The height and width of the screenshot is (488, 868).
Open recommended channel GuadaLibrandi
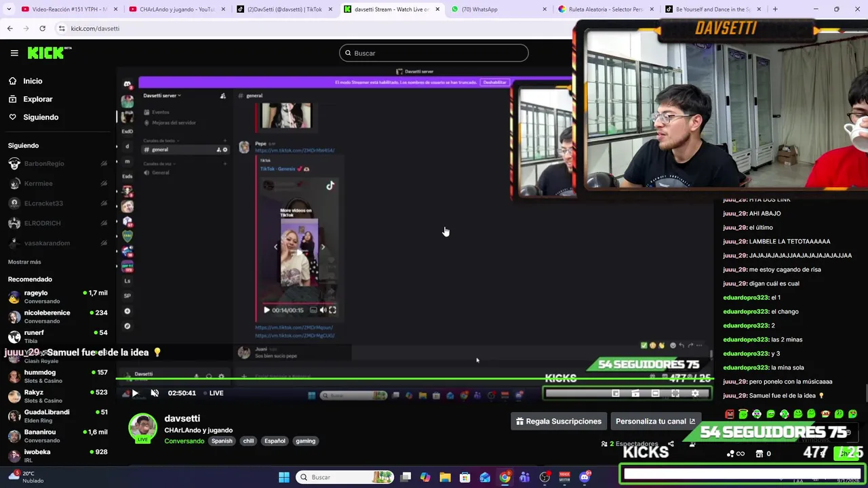click(x=58, y=415)
